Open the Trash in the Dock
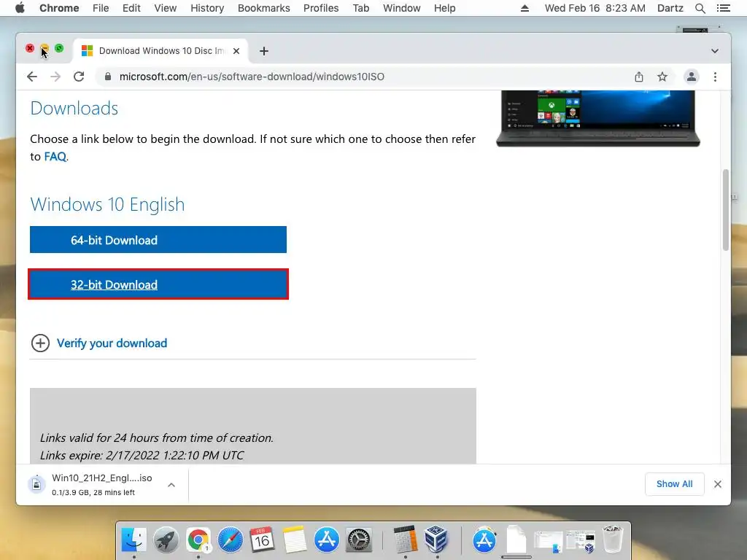 click(613, 540)
